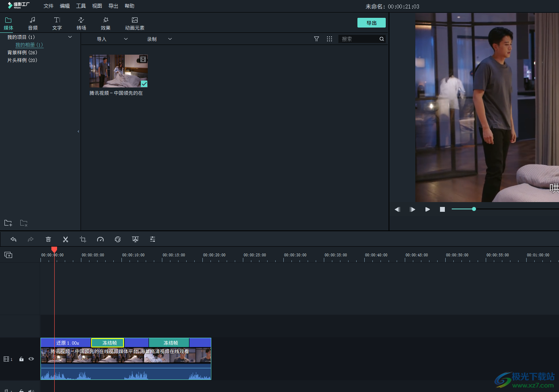Viewport: 559px width, 392px height.
Task: Play the preview video
Action: coord(427,209)
